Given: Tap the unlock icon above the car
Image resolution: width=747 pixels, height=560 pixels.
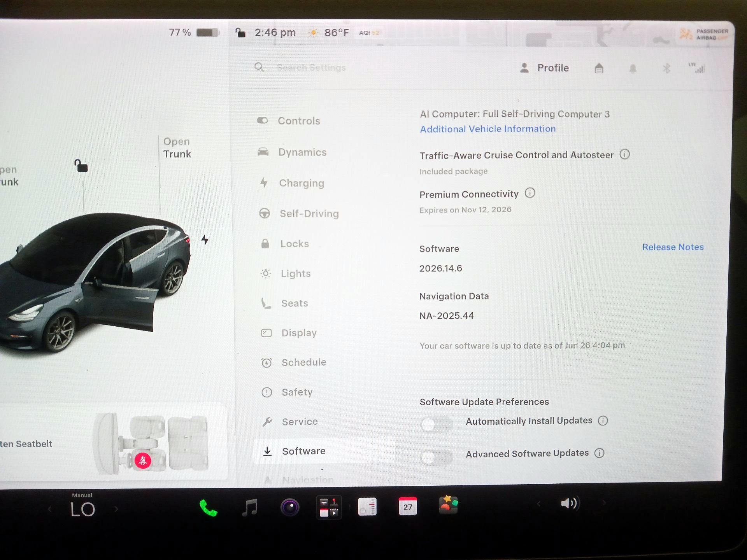Looking at the screenshot, I should pos(81,166).
